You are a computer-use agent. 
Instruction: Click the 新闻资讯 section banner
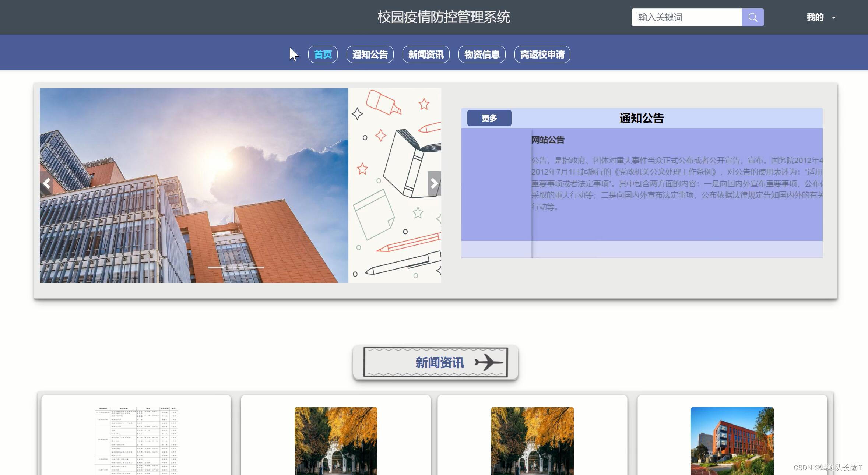click(x=435, y=363)
